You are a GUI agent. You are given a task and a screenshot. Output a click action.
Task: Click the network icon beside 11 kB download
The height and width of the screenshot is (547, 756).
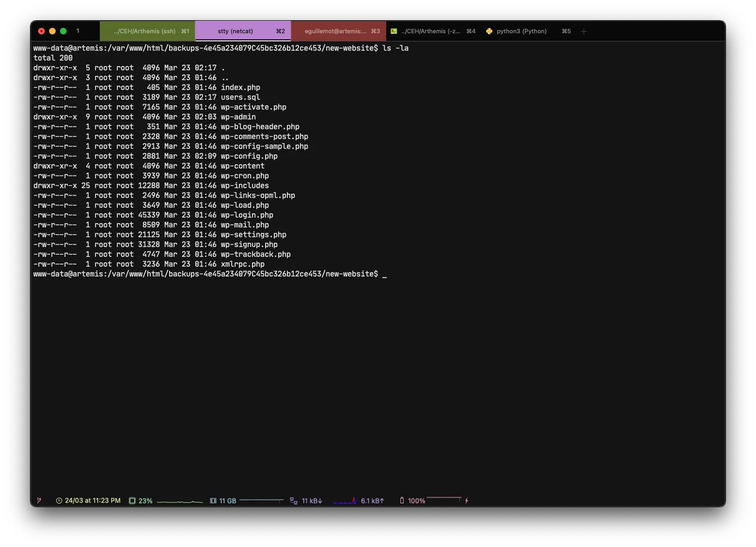click(293, 501)
